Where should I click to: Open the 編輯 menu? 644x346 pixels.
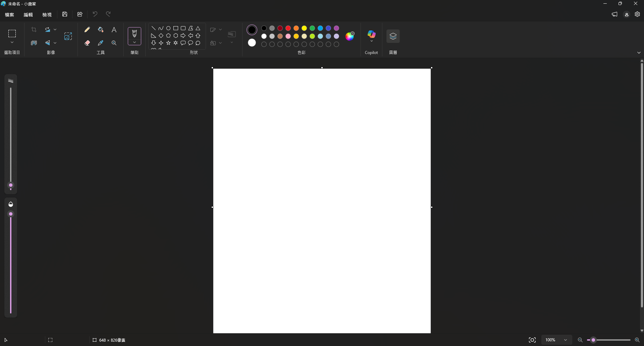coord(28,15)
